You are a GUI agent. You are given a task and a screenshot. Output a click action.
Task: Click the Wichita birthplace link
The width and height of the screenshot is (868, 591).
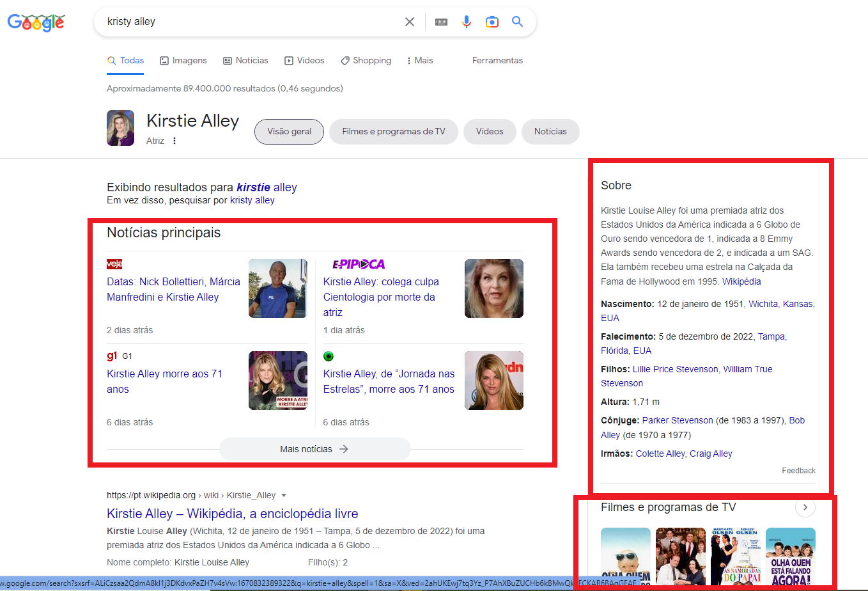point(763,304)
